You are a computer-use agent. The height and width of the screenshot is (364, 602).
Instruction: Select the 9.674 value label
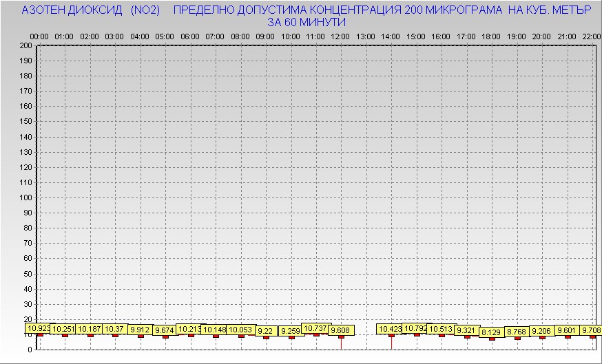pos(165,331)
